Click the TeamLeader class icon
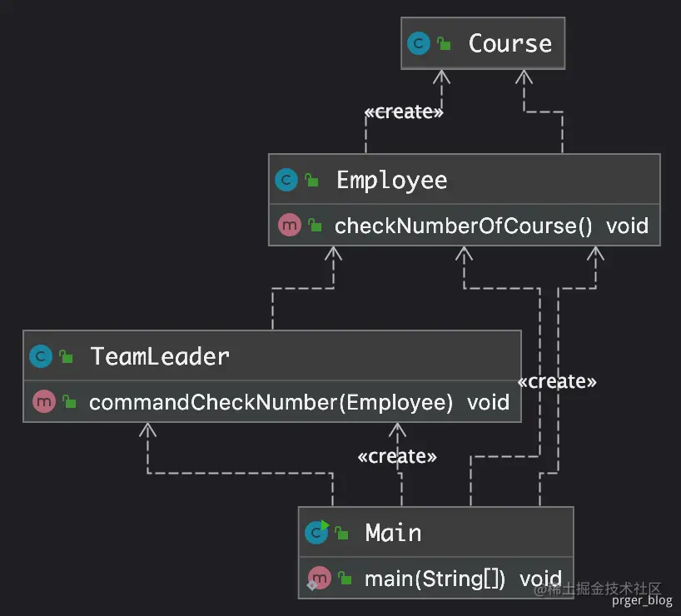The image size is (681, 616). coord(41,356)
